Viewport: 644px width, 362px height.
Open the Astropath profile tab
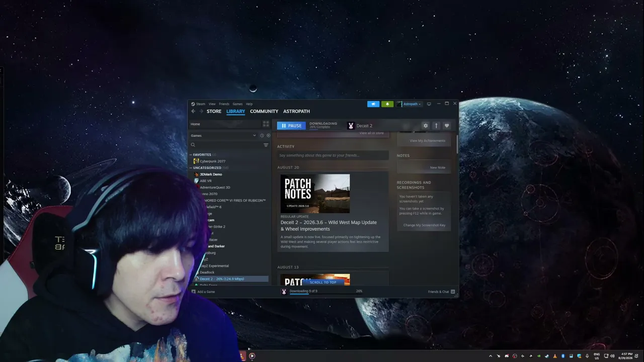click(296, 111)
